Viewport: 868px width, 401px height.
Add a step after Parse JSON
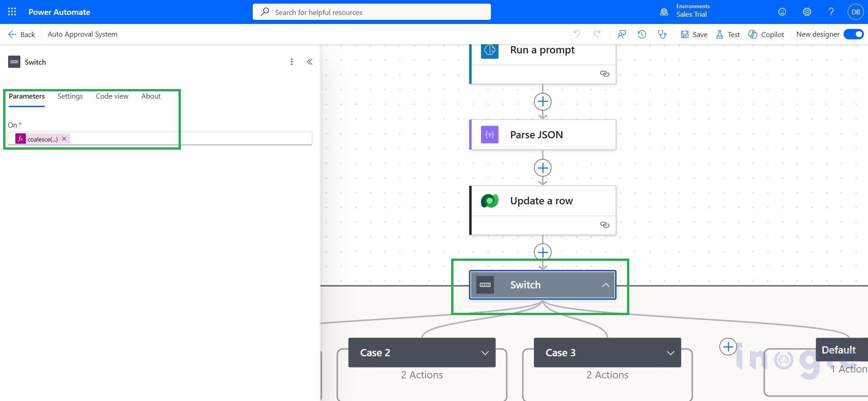click(542, 168)
